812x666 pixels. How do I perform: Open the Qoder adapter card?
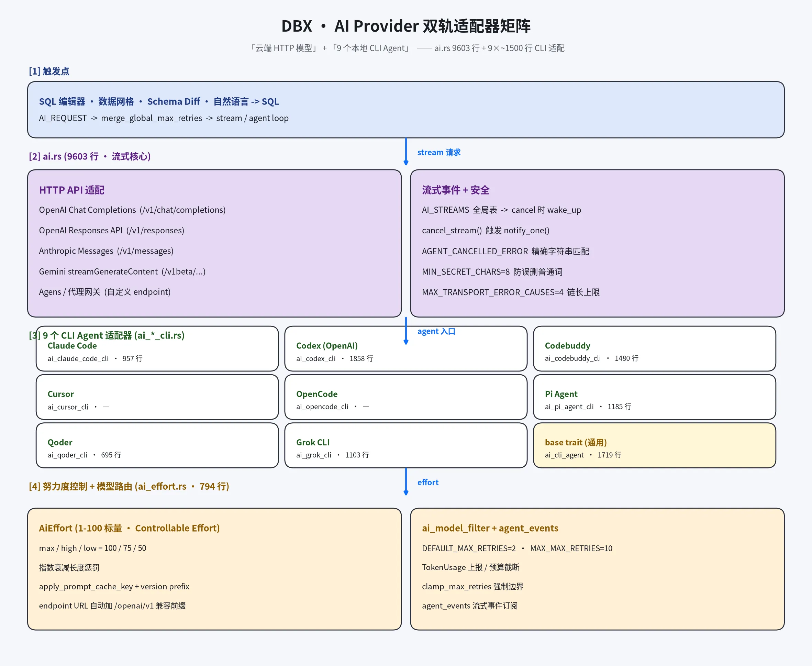[157, 445]
